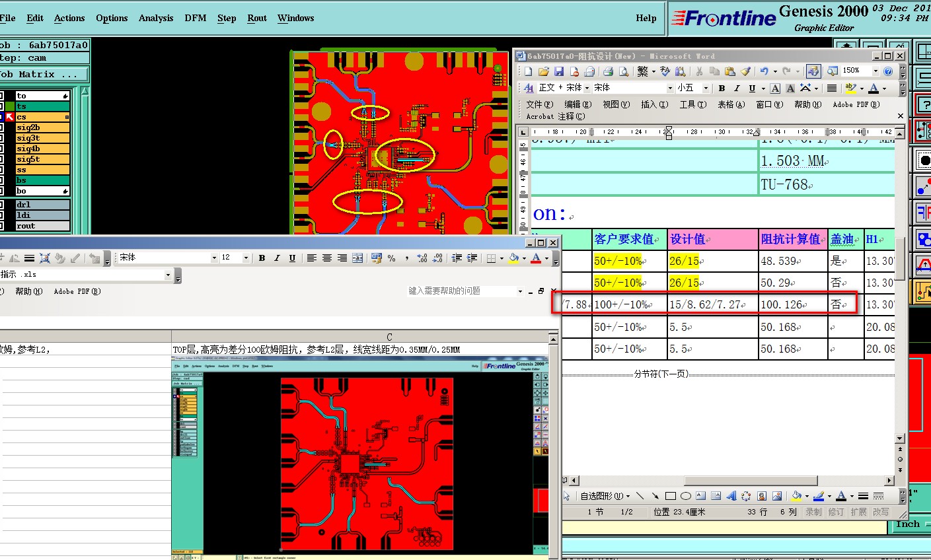This screenshot has height=560, width=931.
Task: Toggle the checkbox beside layer 'sig3t'
Action: point(2,138)
